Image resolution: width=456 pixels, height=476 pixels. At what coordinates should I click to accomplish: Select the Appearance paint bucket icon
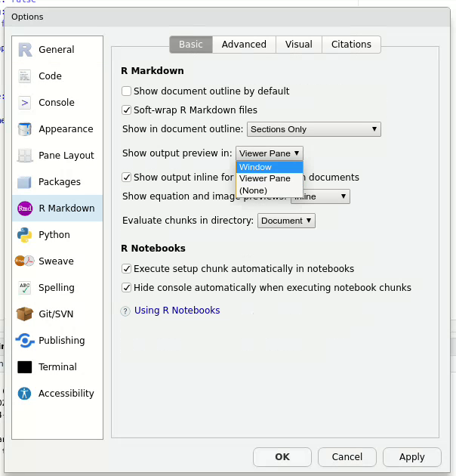[25, 129]
